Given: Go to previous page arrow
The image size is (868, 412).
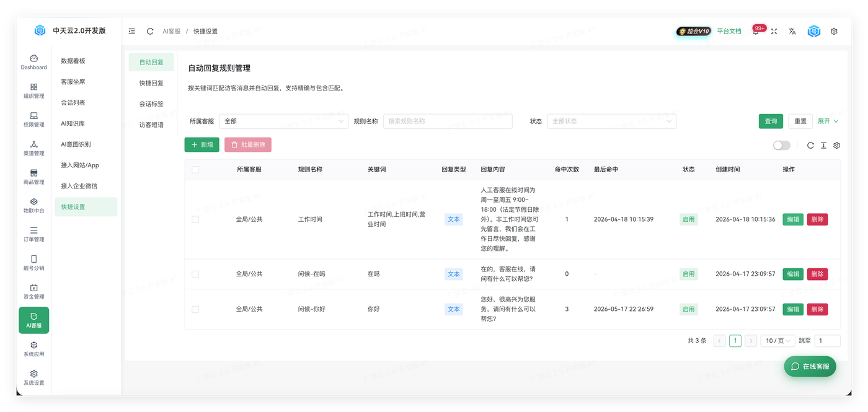Looking at the screenshot, I should pos(720,341).
